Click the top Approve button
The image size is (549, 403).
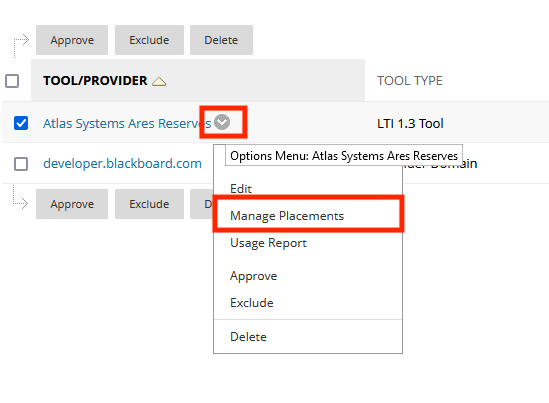72,40
